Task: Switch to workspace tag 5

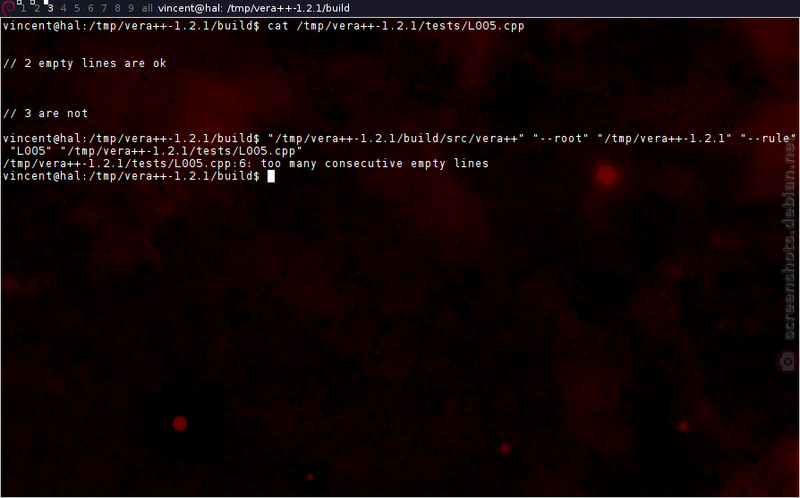Action: [77, 8]
